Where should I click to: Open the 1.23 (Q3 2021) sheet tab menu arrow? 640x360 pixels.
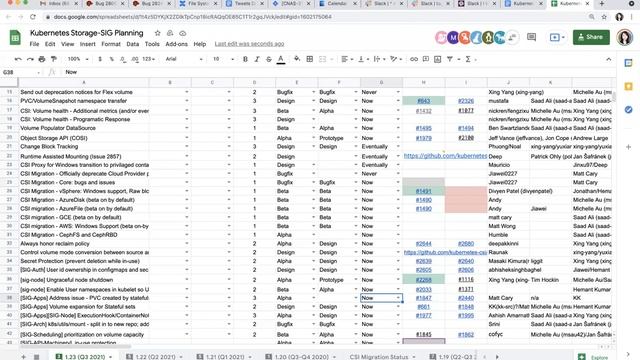tap(111, 357)
